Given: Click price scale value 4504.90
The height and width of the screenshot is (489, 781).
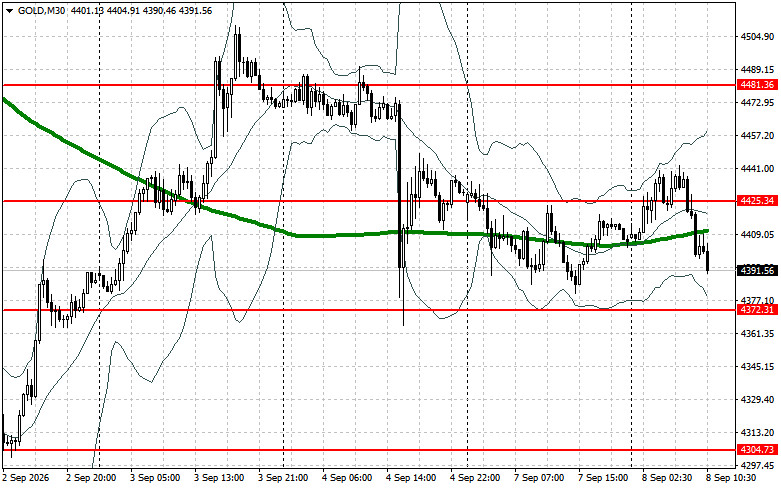Looking at the screenshot, I should (757, 36).
